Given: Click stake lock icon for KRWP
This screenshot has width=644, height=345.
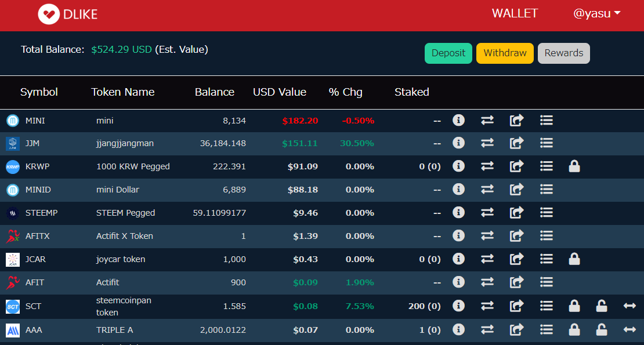Looking at the screenshot, I should 574,166.
